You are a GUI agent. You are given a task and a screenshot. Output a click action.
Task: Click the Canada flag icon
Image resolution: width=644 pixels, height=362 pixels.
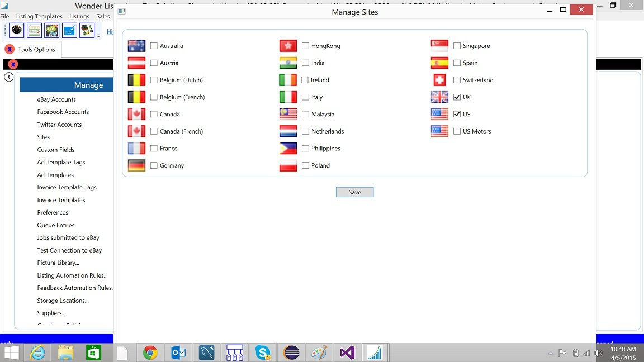click(136, 114)
